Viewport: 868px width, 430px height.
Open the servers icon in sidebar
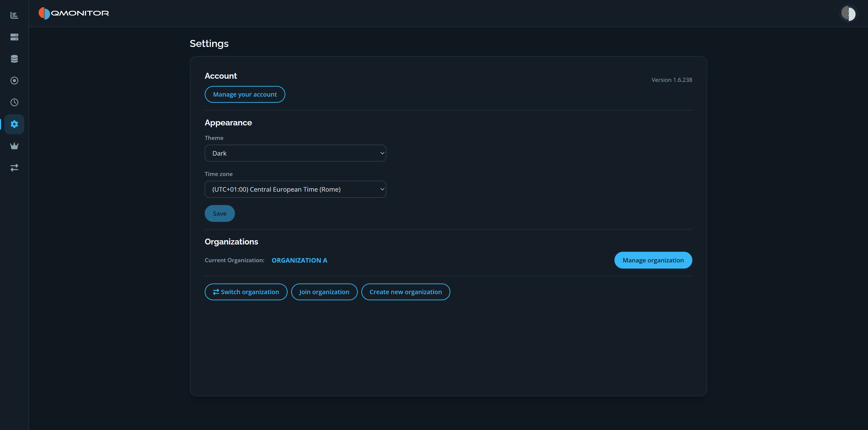click(x=14, y=37)
